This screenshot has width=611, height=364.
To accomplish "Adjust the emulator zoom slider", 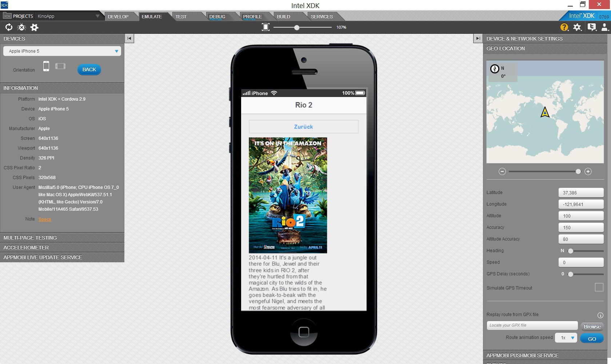I will click(x=297, y=27).
